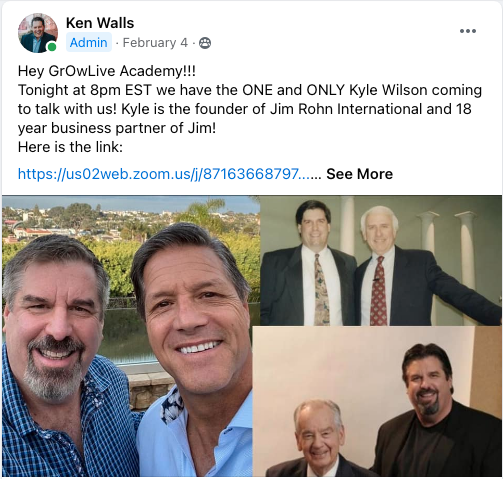The width and height of the screenshot is (503, 479).
Task: Click the Admin badge
Action: 89,43
